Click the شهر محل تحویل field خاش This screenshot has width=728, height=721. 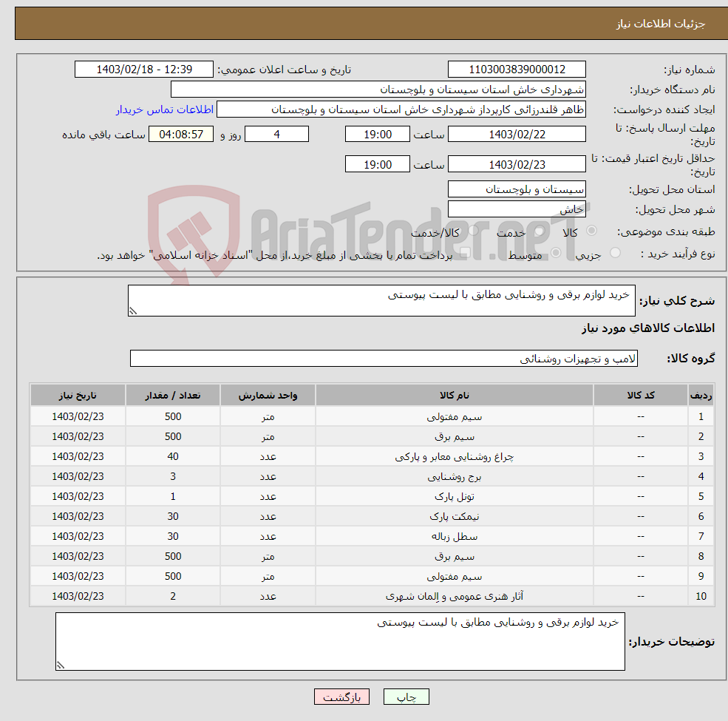(517, 209)
